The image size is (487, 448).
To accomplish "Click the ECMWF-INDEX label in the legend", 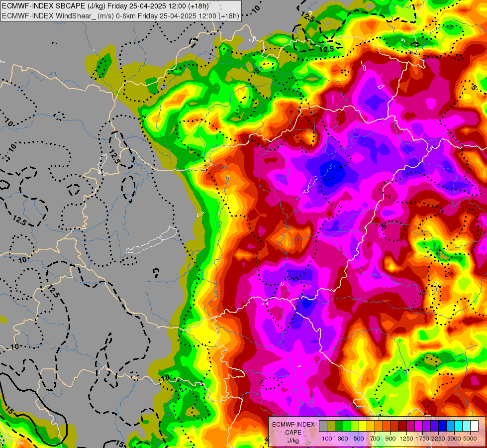I will point(293,425).
